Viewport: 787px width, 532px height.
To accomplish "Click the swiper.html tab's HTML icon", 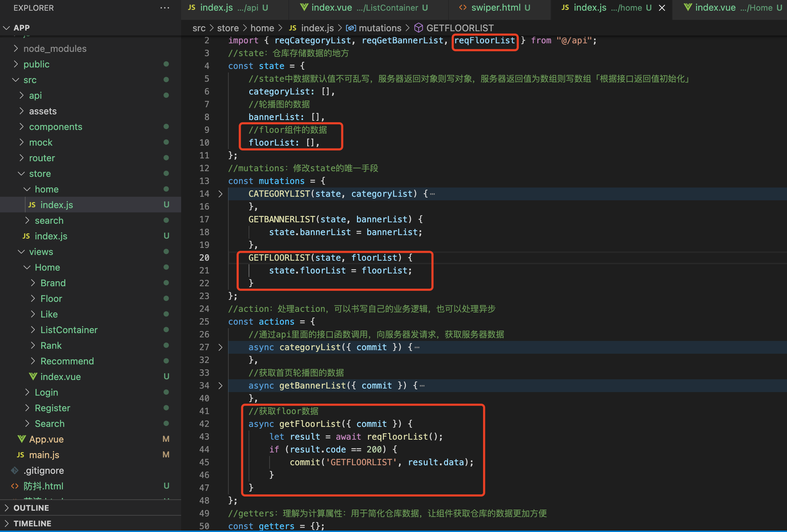I will [x=462, y=8].
